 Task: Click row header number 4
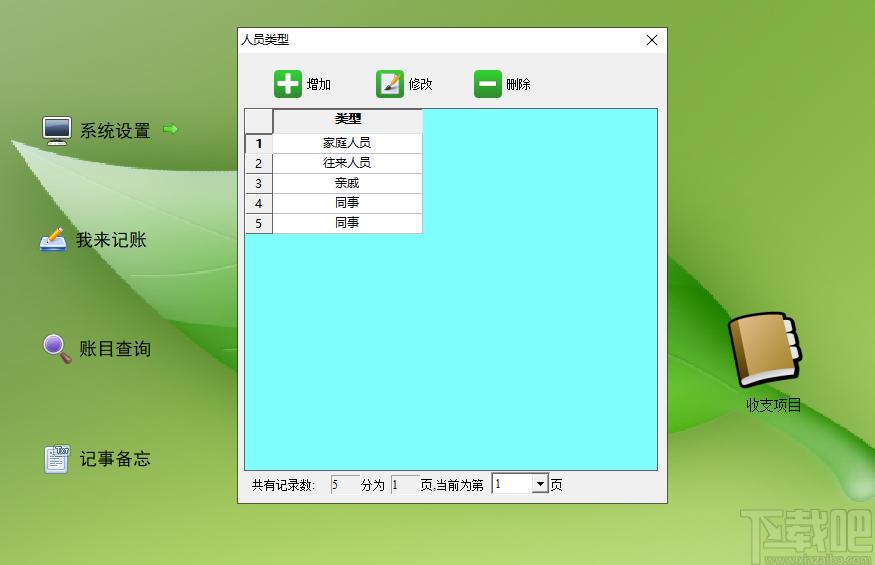(x=259, y=204)
